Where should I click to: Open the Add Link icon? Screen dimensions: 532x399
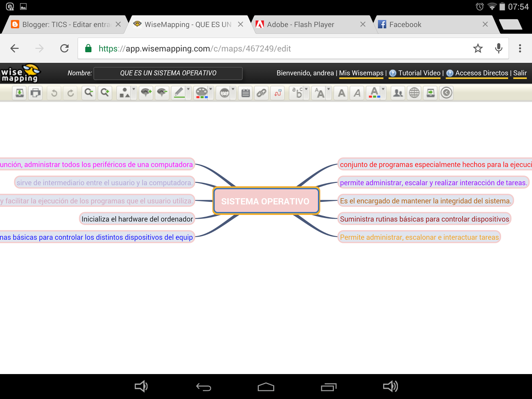point(261,93)
